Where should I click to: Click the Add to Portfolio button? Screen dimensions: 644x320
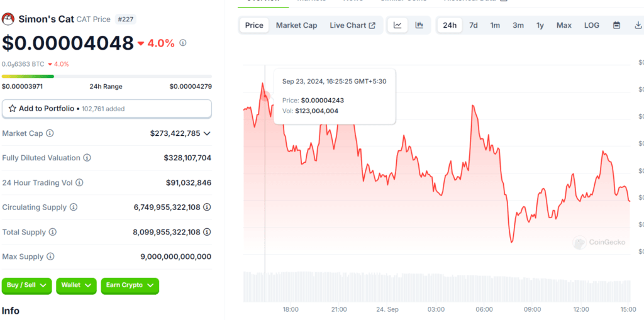point(107,109)
